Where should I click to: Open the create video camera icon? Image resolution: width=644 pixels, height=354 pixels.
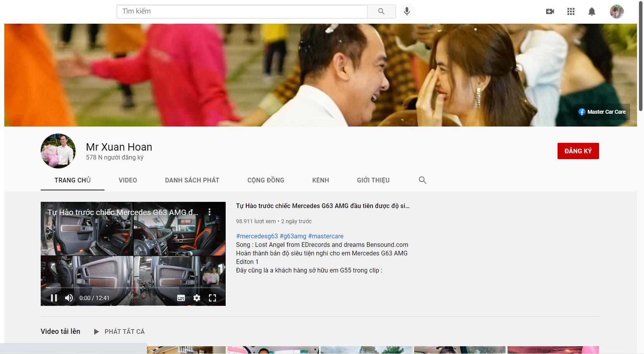pyautogui.click(x=550, y=12)
